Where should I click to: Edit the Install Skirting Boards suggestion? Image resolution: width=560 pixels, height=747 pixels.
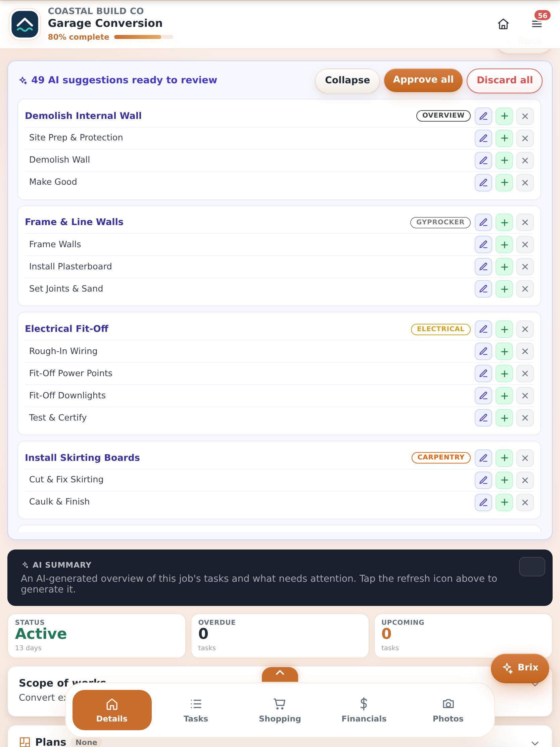coord(483,458)
